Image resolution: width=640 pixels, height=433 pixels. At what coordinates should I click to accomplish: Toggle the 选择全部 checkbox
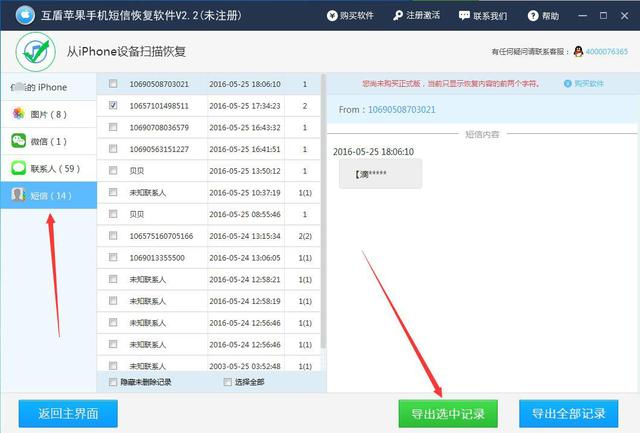228,382
